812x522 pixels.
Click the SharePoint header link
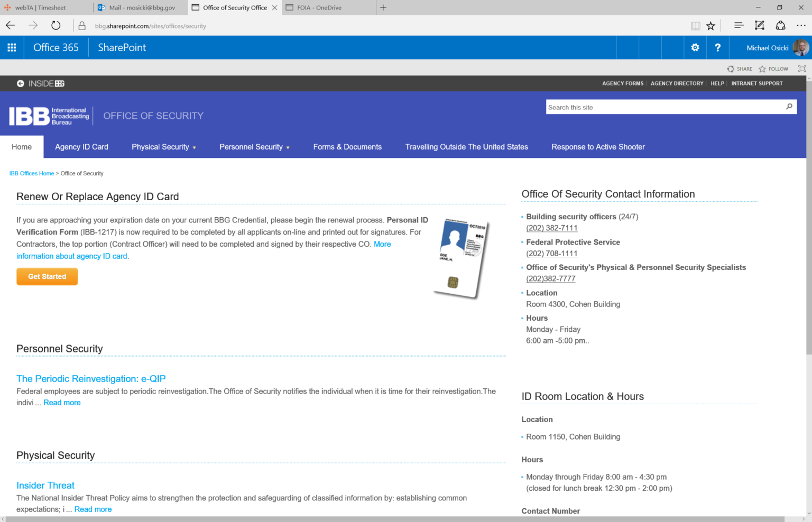pos(122,48)
